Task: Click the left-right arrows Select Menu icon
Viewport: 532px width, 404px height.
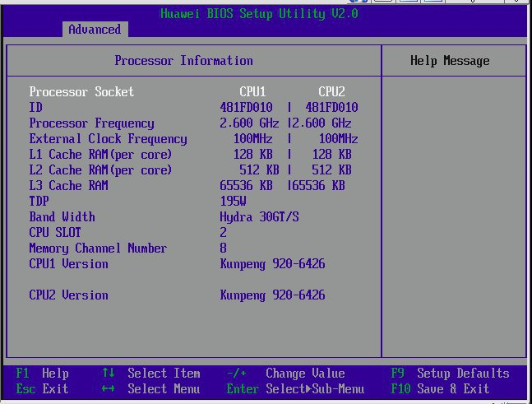Action: point(108,388)
